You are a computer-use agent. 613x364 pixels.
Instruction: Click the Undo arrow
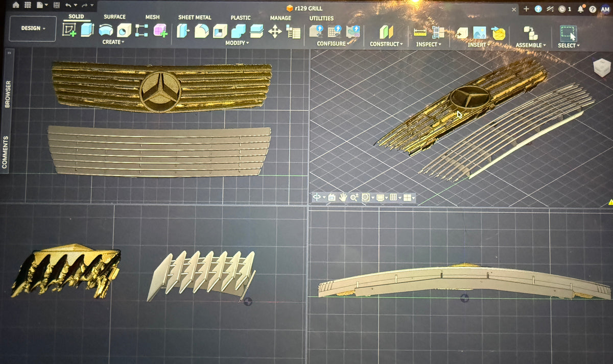pos(68,5)
